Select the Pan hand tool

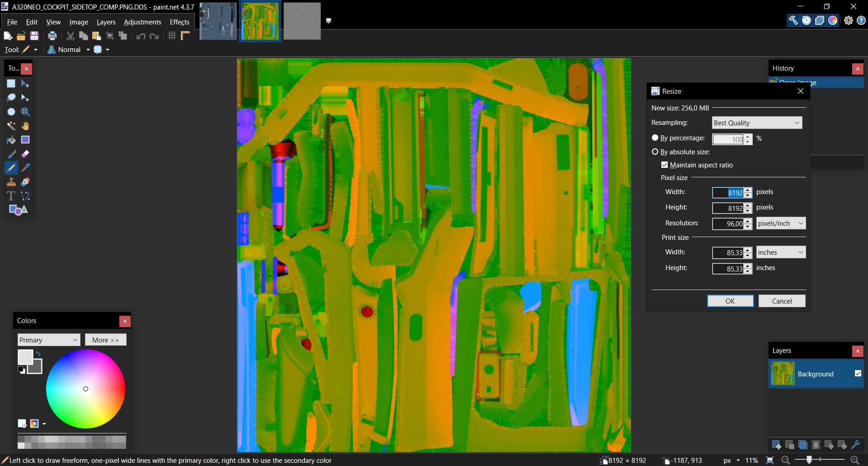25,126
